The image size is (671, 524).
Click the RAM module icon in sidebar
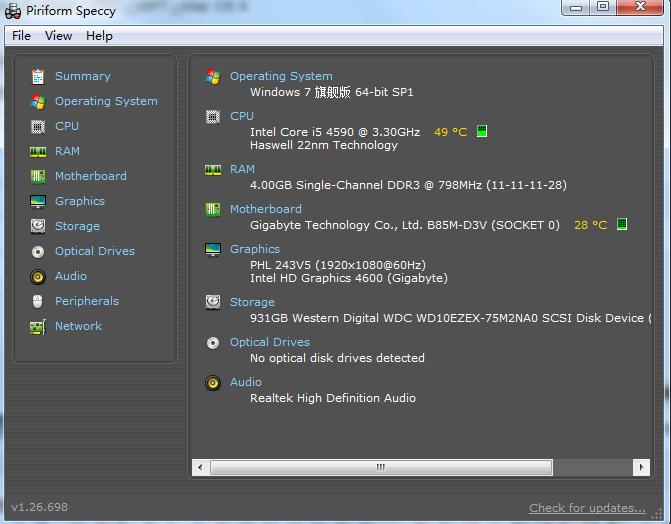coord(38,152)
